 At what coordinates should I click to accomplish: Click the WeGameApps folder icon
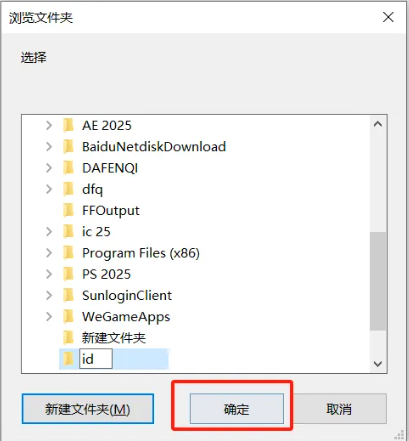pyautogui.click(x=69, y=316)
